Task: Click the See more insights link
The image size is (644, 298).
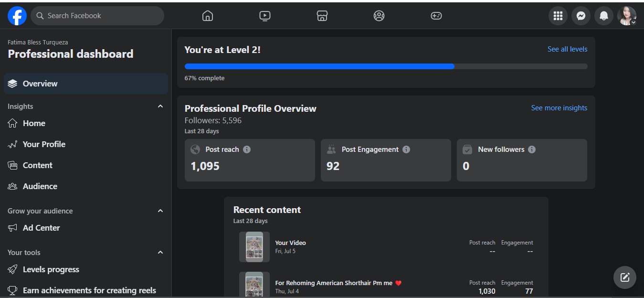Action: point(559,108)
